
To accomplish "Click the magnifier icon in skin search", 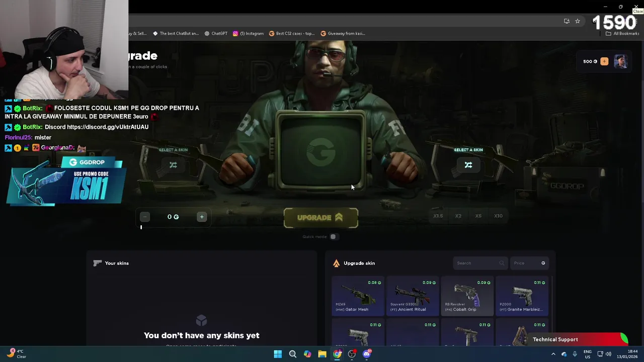I will pyautogui.click(x=502, y=263).
